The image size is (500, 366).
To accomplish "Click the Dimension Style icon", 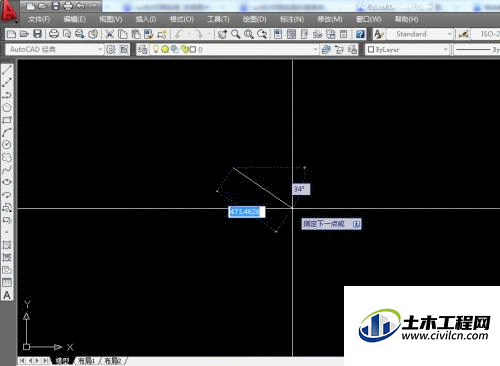I will pos(463,34).
